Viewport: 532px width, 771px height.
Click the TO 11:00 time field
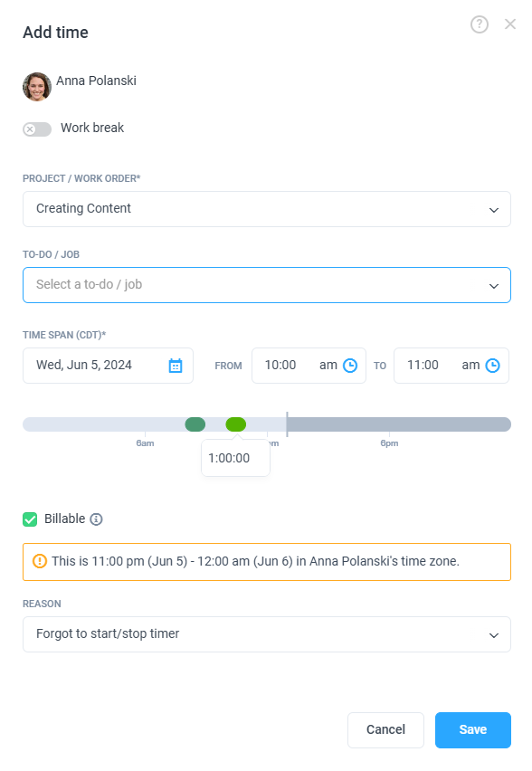[451, 366]
